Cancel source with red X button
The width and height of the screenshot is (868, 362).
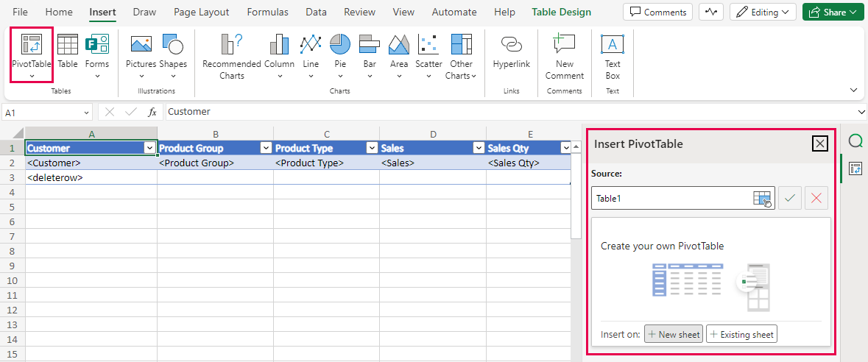click(x=816, y=198)
